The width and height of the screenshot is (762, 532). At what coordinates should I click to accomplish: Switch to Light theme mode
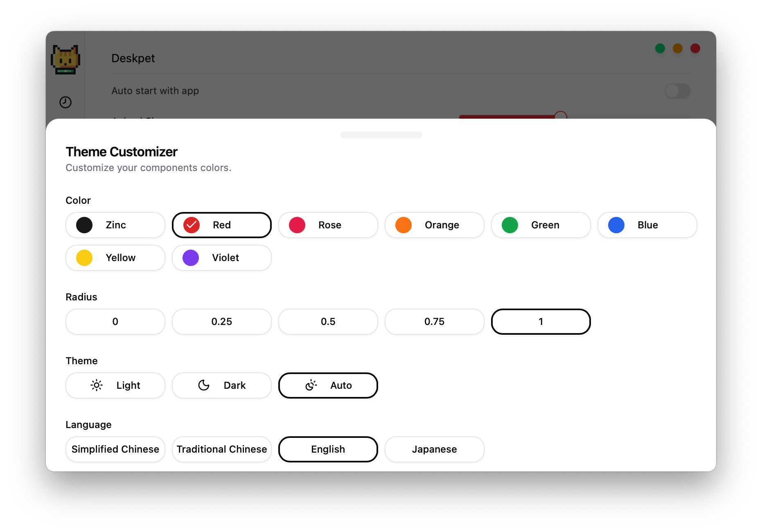(115, 385)
